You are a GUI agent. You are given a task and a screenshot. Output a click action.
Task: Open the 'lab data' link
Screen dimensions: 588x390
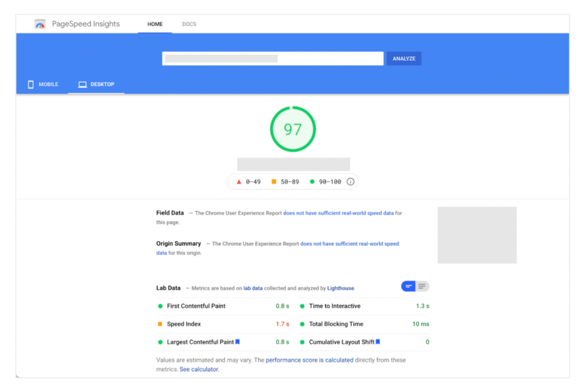(253, 288)
